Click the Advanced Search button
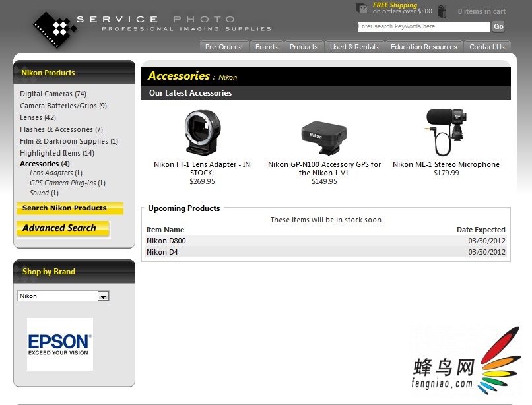This screenshot has height=405, width=532. tap(63, 229)
